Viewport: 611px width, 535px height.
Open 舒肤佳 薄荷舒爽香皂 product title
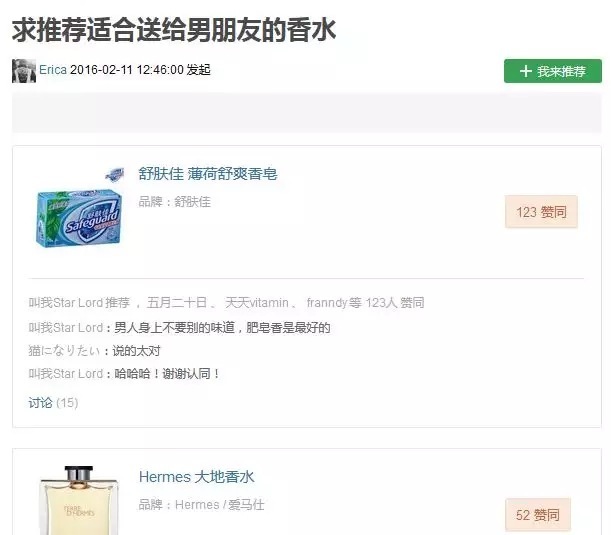(x=208, y=174)
